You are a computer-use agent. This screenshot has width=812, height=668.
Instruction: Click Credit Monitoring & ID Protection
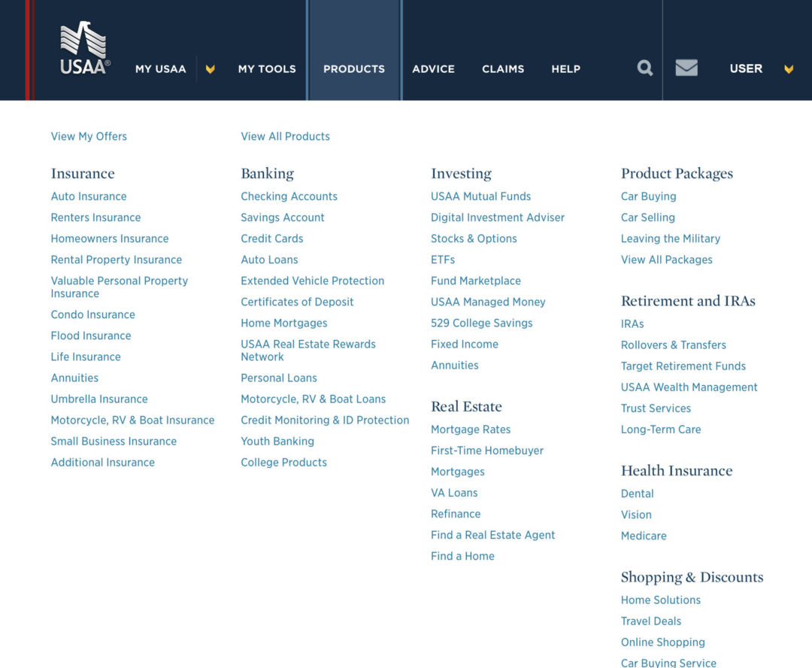tap(325, 421)
